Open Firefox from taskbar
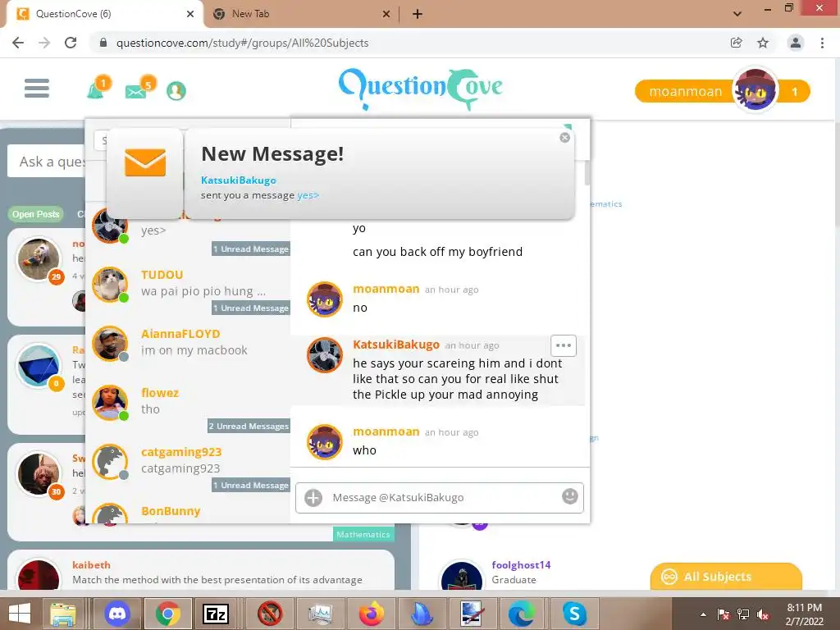 372,614
